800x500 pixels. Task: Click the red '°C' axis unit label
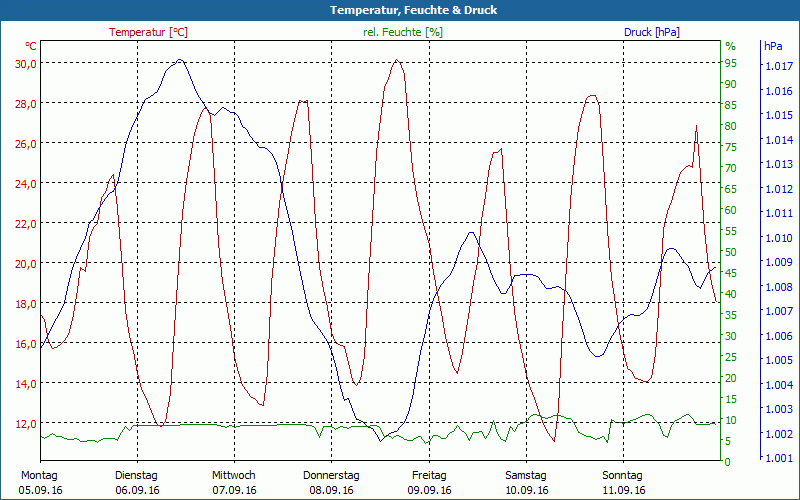tap(31, 46)
